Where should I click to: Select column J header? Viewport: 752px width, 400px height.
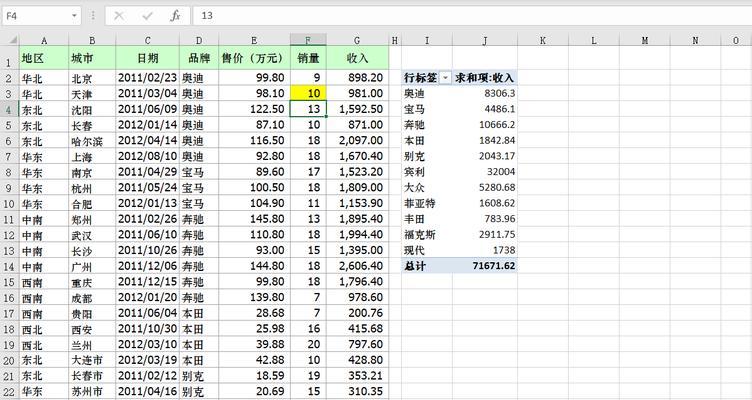click(485, 40)
